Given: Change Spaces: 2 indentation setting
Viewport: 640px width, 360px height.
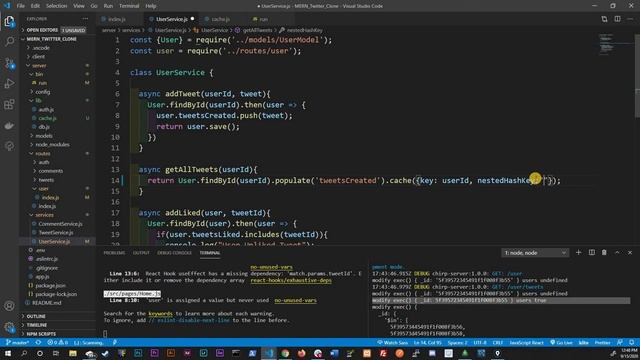Looking at the screenshot, I should (458, 342).
